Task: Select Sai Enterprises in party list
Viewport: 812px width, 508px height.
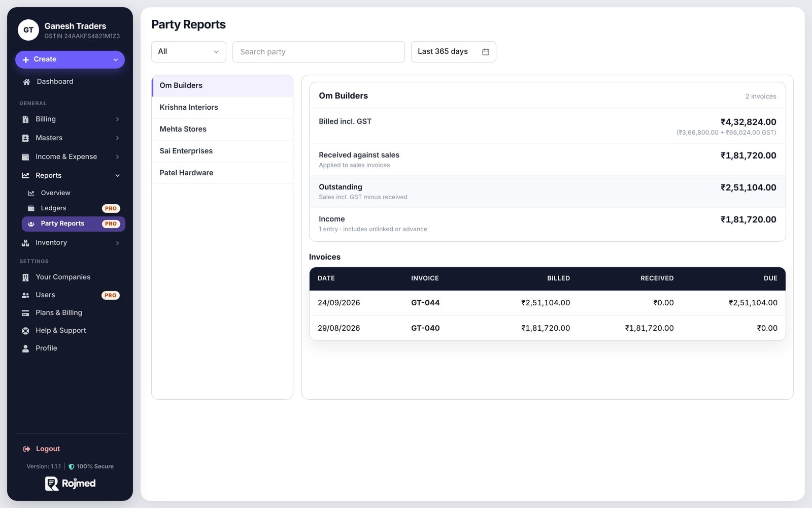Action: [x=222, y=151]
